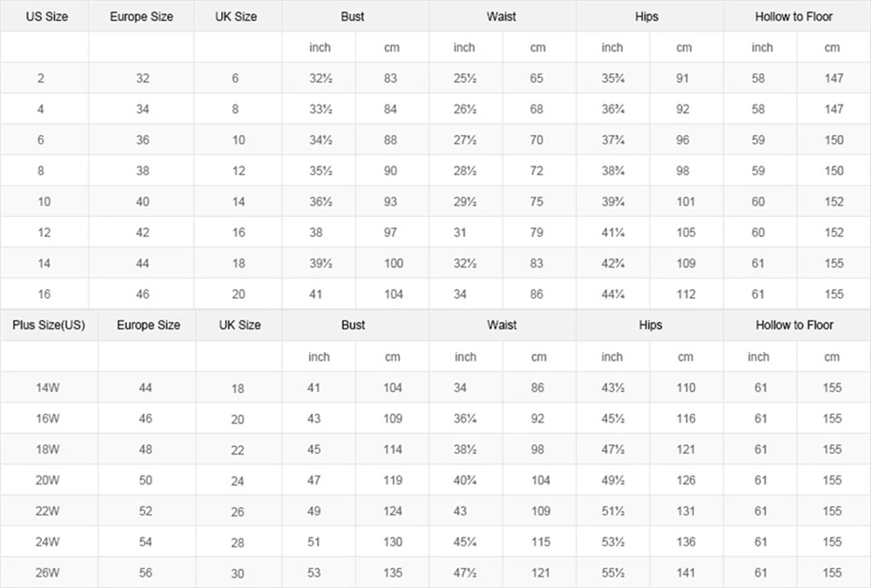Screen dimensions: 871x588
Task: Click the Europe size 56 cell
Action: click(145, 572)
